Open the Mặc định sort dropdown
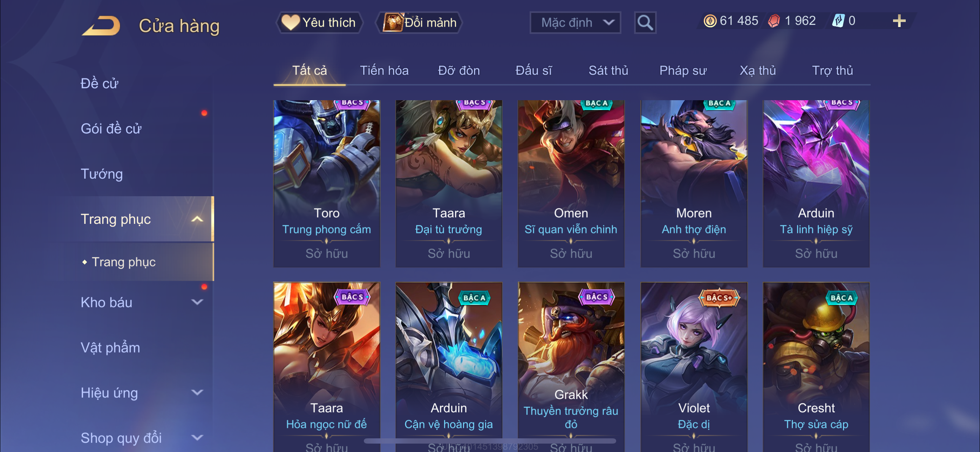 (x=575, y=23)
